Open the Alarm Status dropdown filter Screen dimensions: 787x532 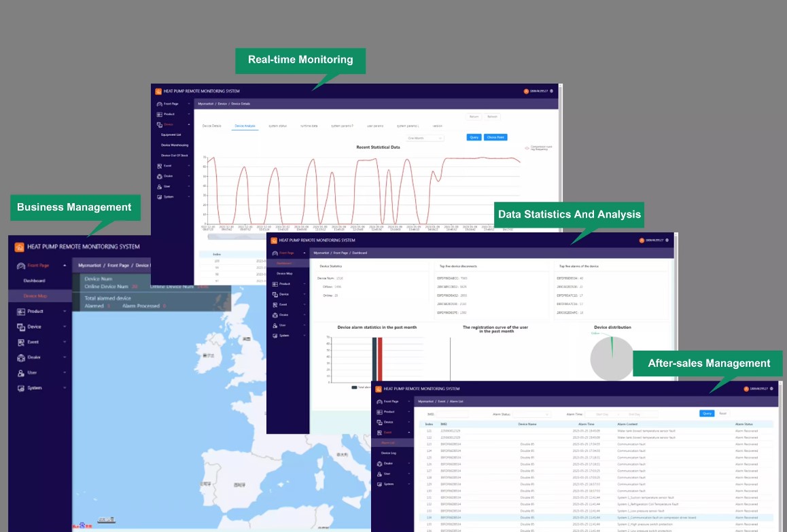pyautogui.click(x=531, y=414)
